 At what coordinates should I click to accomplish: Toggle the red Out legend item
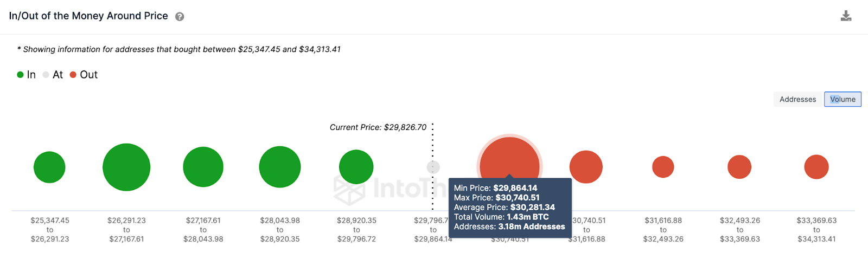84,75
